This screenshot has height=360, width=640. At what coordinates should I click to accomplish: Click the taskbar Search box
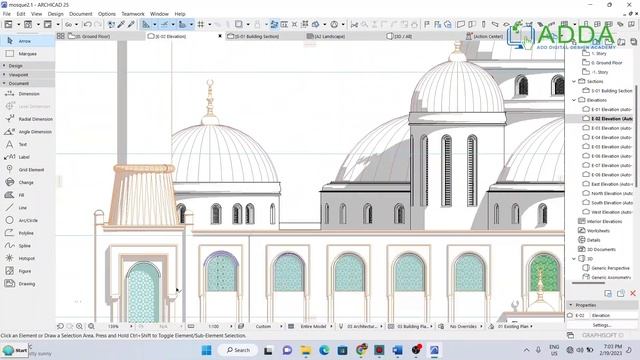pyautogui.click(x=238, y=350)
